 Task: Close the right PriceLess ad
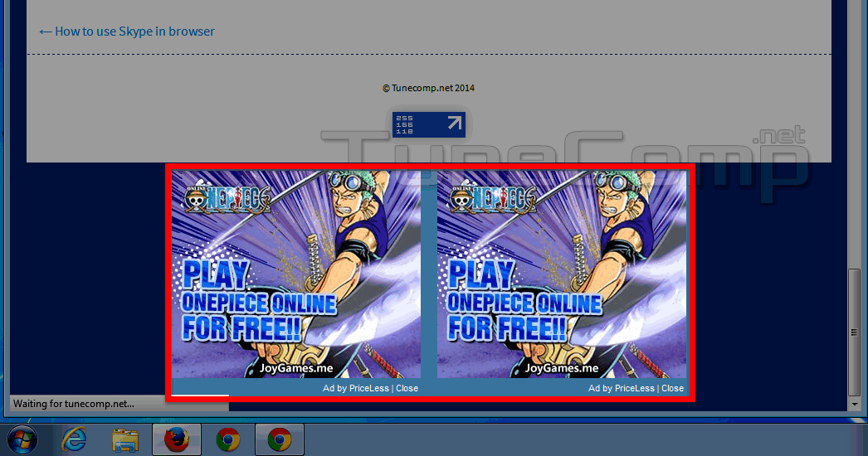click(x=673, y=389)
